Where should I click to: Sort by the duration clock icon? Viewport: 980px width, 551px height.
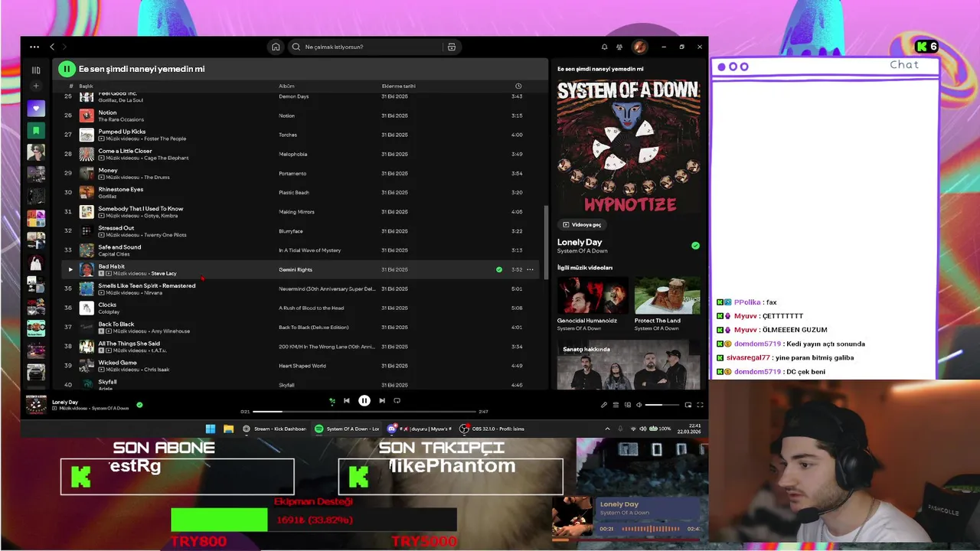pos(518,86)
